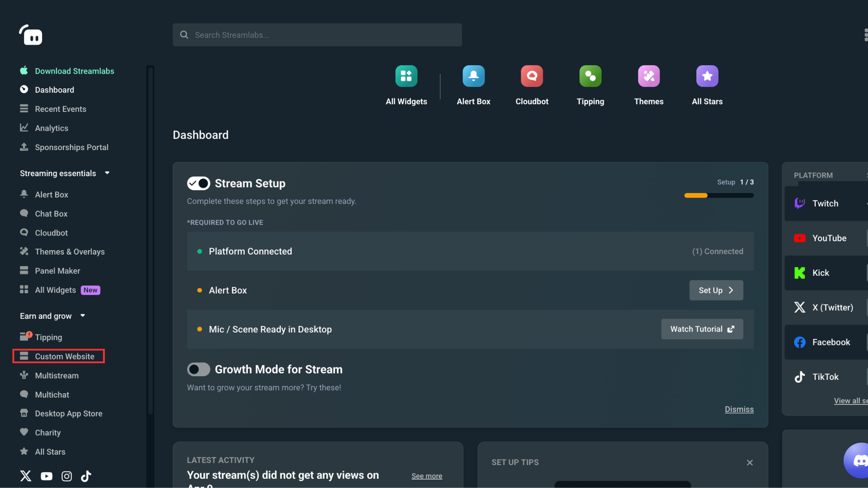Open the Instagram social link in sidebar footer
The height and width of the screenshot is (488, 868).
pos(66,476)
